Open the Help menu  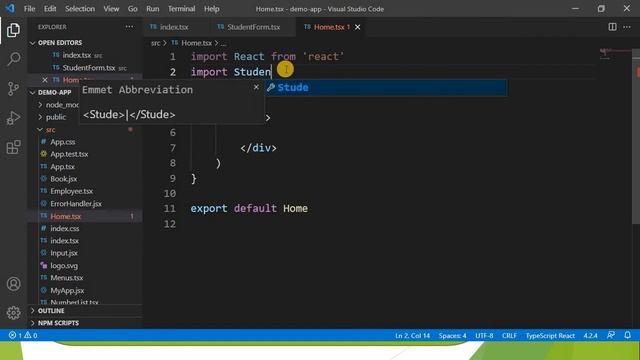211,9
